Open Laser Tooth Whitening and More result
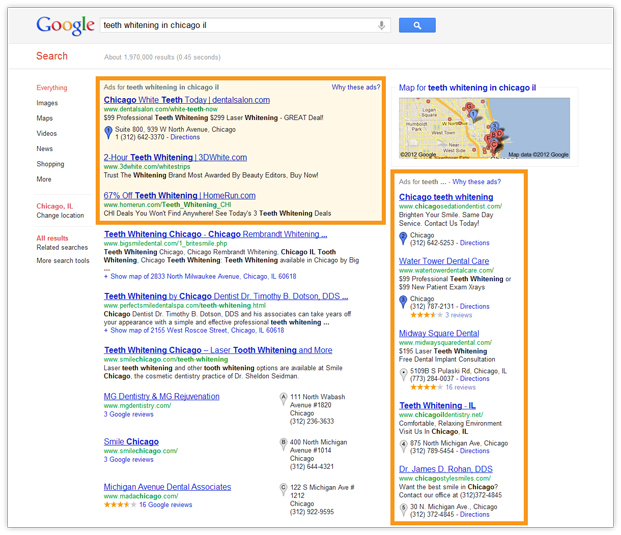The height and width of the screenshot is (535, 621). tap(218, 350)
